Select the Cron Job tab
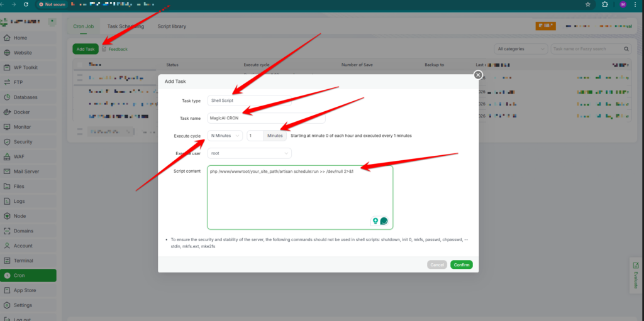The width and height of the screenshot is (644, 321). [84, 26]
